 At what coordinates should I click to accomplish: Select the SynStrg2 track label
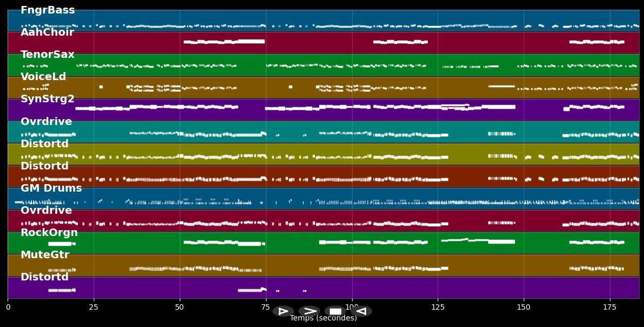point(48,99)
